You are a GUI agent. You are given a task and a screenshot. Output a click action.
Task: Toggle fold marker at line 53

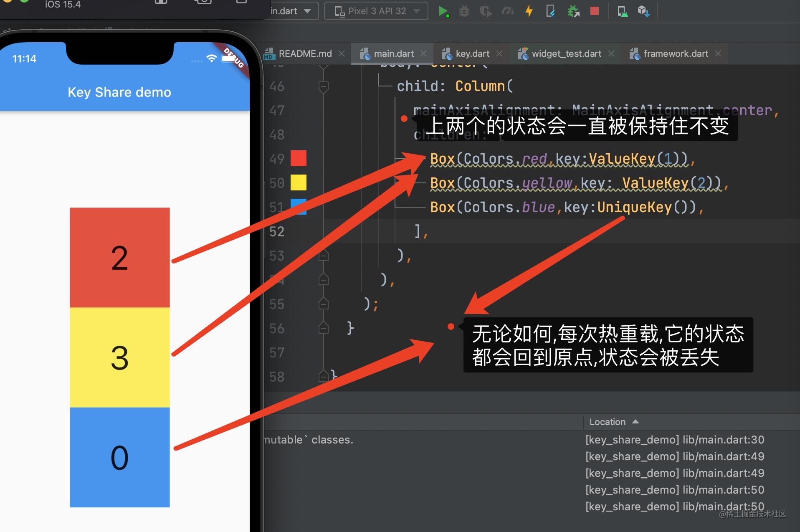[x=324, y=256]
